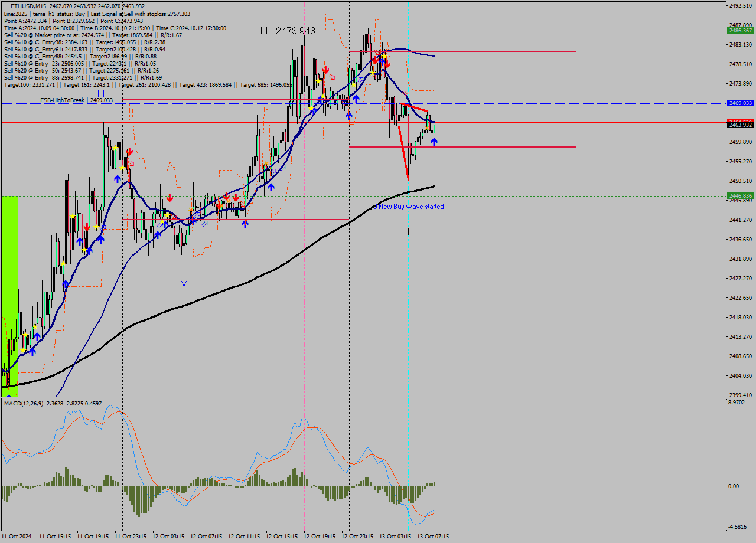Click the 'Point A:2472.334' points info line
Image resolution: width=756 pixels, height=543 pixels.
[x=73, y=21]
